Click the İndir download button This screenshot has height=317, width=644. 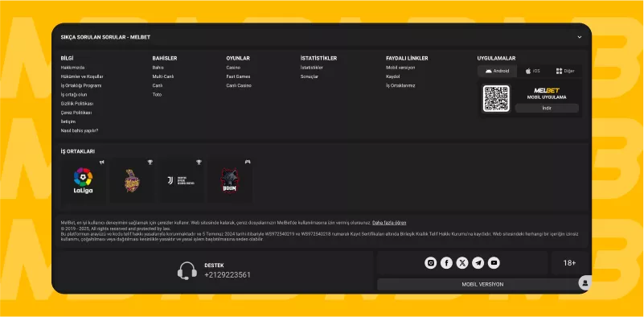[x=547, y=108]
